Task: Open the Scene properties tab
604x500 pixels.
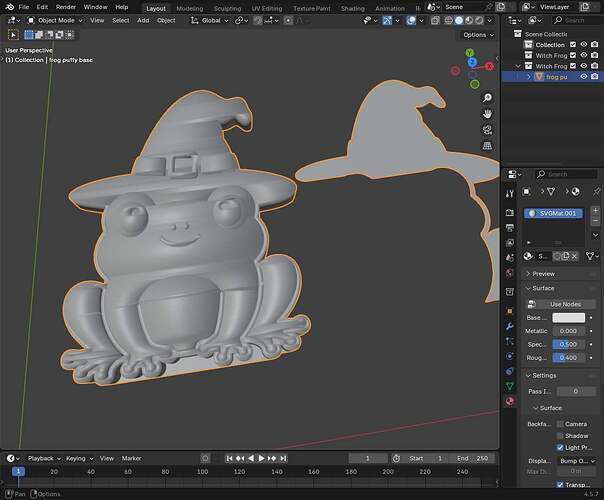Action: (510, 258)
